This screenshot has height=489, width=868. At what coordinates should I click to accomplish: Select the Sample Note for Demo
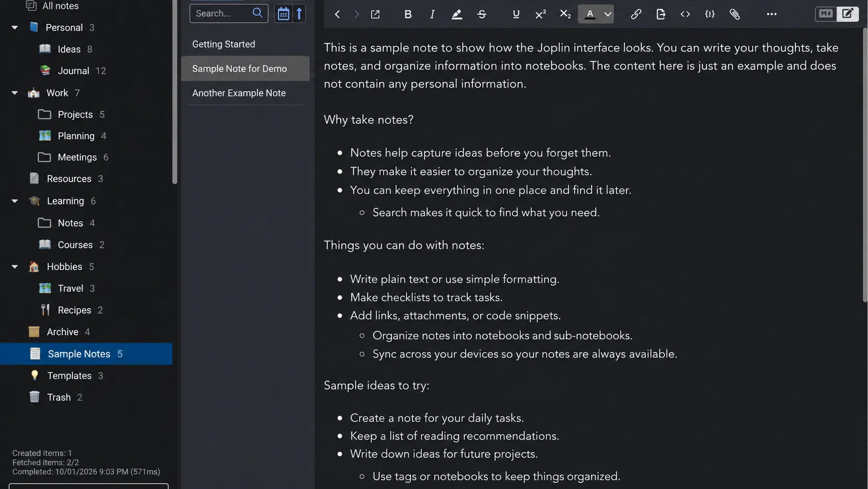point(245,69)
